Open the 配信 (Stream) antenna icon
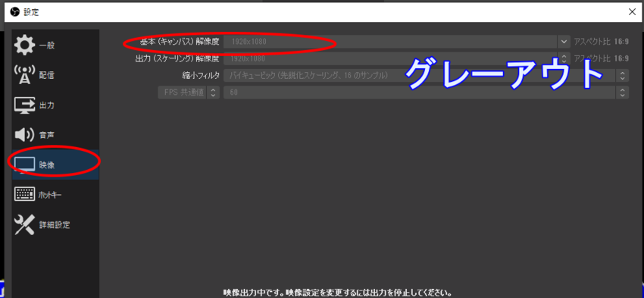 coord(25,75)
